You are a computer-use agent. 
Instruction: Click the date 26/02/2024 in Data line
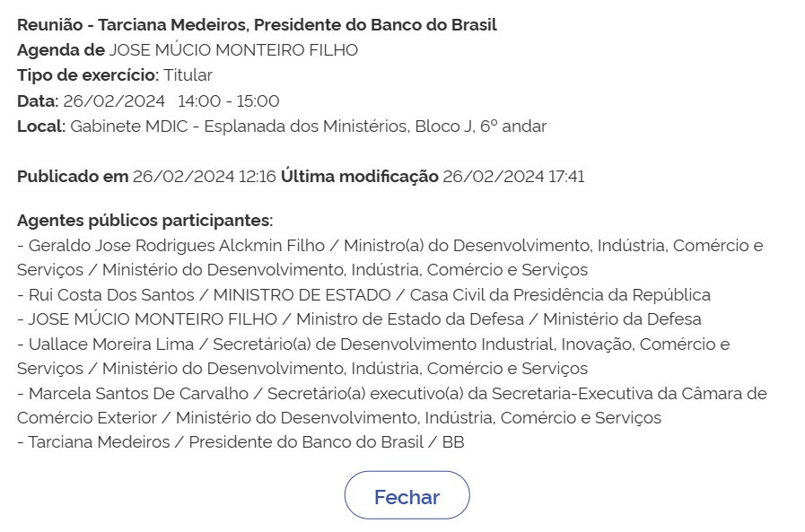114,100
